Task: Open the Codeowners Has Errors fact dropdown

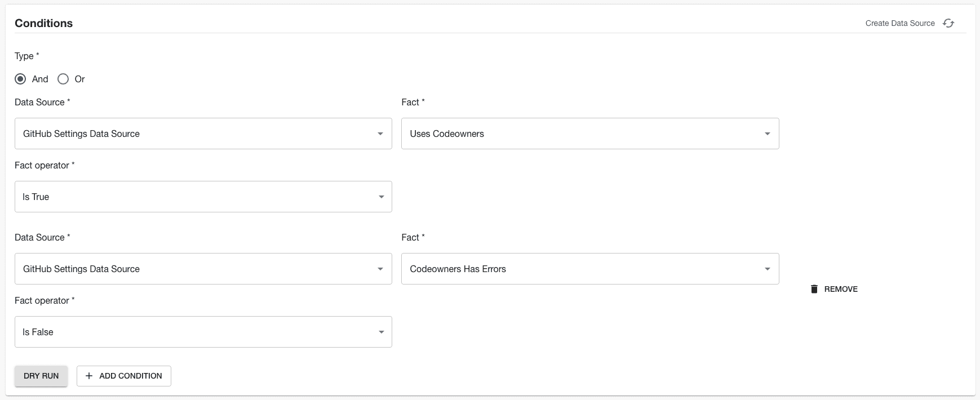Action: coord(590,269)
